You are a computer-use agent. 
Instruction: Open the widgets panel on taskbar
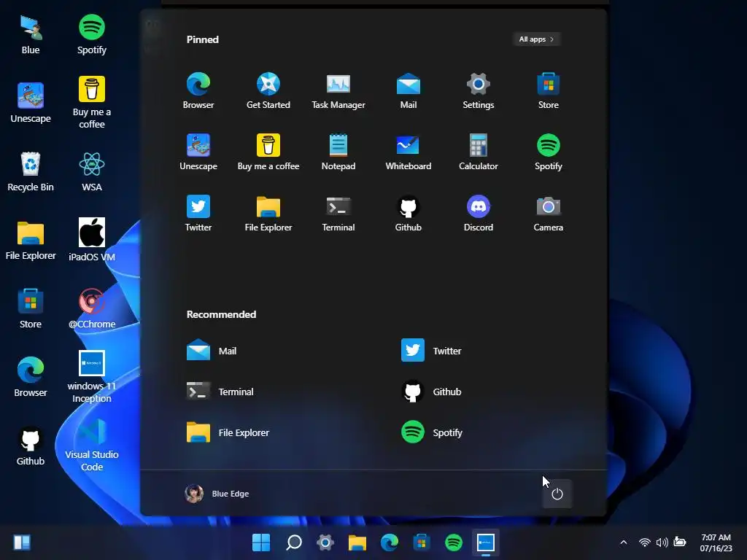(22, 542)
